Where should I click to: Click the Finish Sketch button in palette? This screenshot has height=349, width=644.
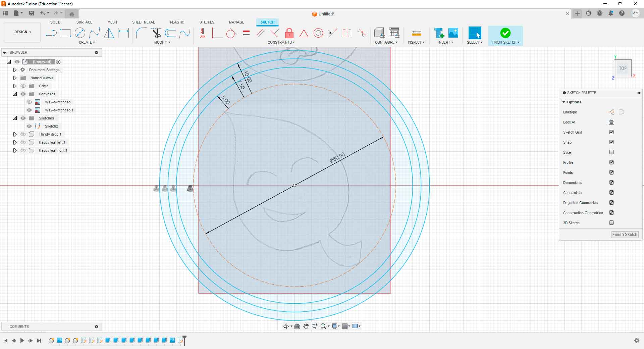625,235
